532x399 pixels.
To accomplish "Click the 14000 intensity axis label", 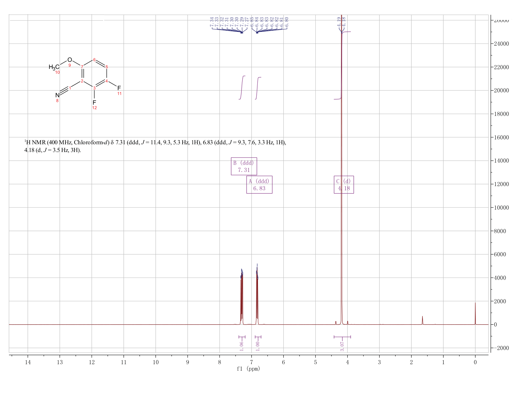I will pos(501,161).
